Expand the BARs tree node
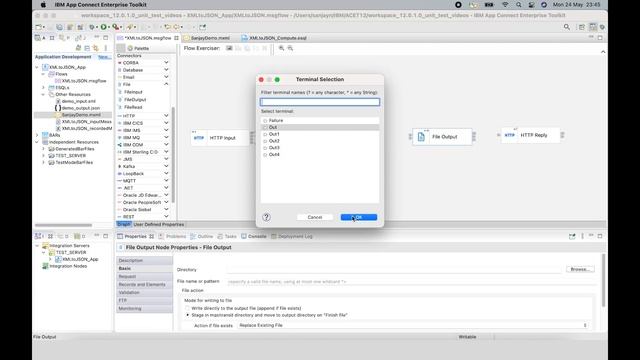The height and width of the screenshot is (360, 640). 37,135
